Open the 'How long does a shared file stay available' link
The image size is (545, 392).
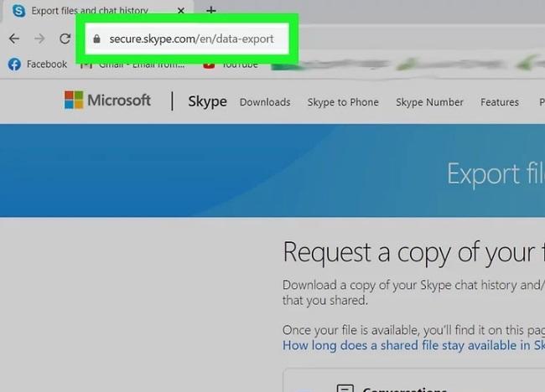(x=413, y=345)
